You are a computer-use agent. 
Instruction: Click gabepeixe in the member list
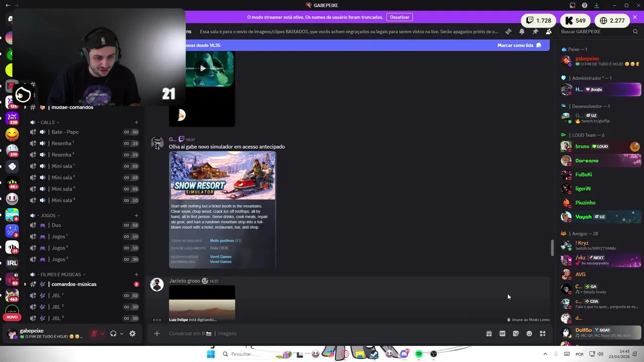(601, 61)
